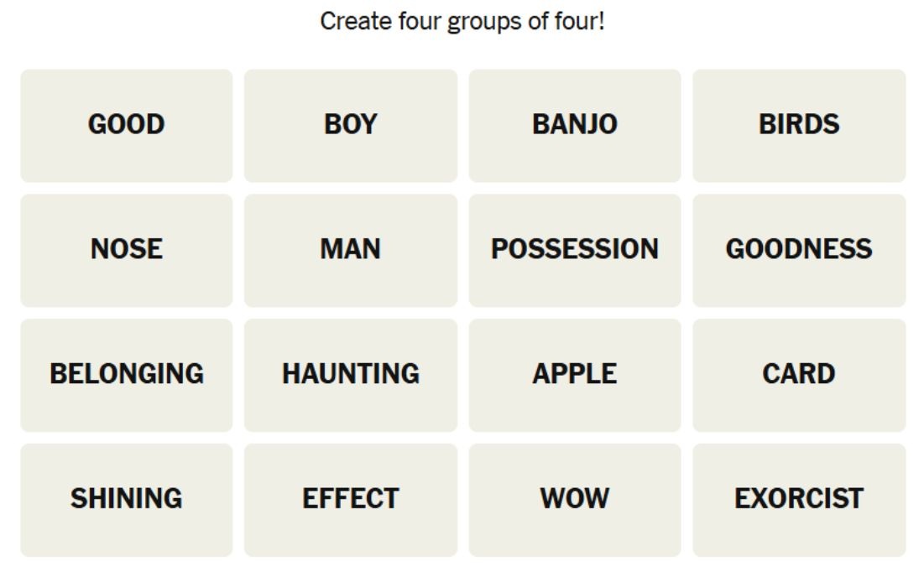Select the NOSE word tile
The width and height of the screenshot is (924, 566).
[126, 251]
